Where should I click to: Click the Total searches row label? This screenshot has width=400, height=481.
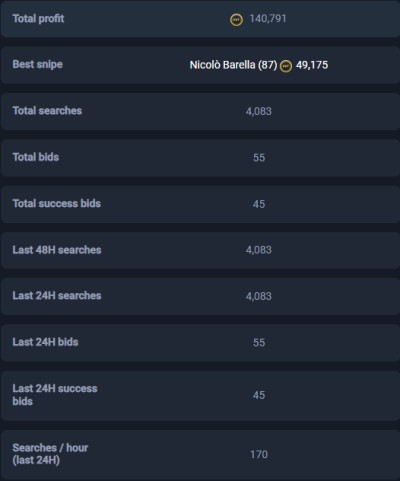tap(47, 111)
